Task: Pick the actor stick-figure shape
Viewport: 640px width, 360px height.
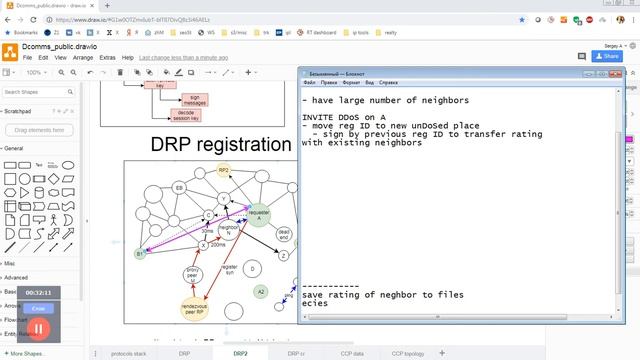Action: tap(53, 220)
